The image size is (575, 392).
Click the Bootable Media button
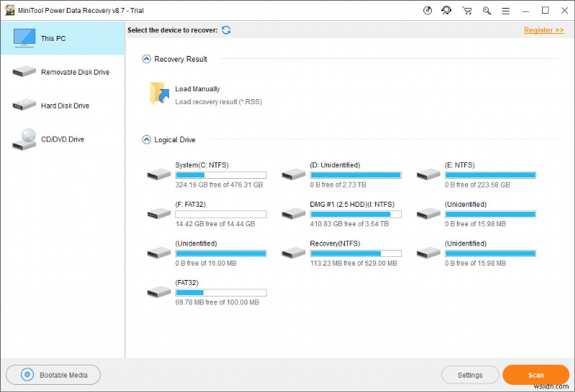[x=53, y=375]
